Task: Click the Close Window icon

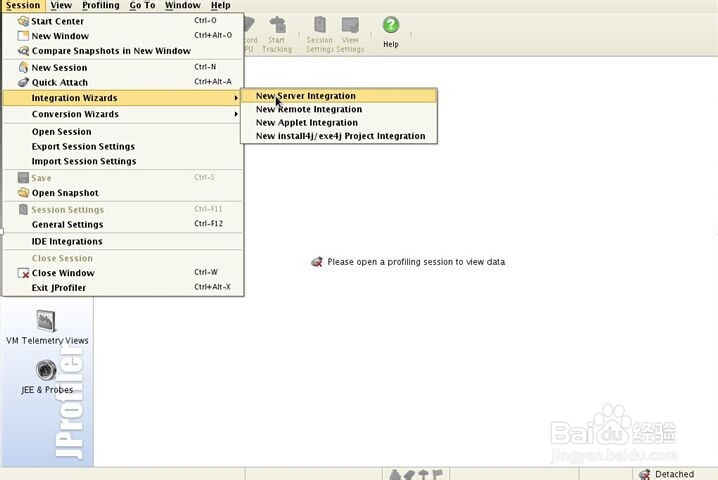Action: pyautogui.click(x=23, y=273)
